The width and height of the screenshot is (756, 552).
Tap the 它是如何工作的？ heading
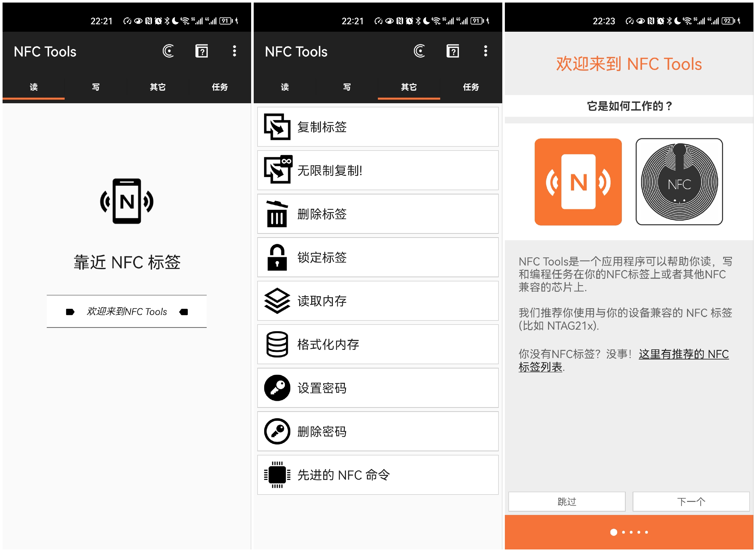pos(629,106)
